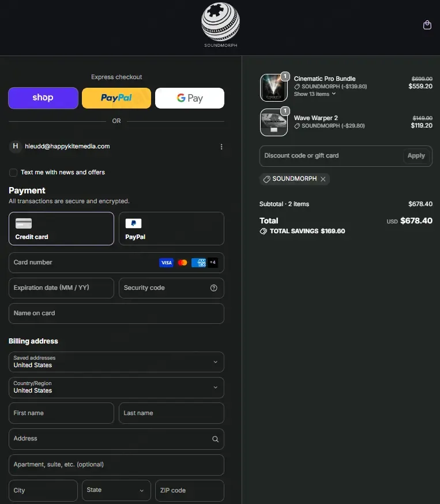Click the $119.20 Wave Warper price
This screenshot has width=440, height=504.
coord(422,125)
